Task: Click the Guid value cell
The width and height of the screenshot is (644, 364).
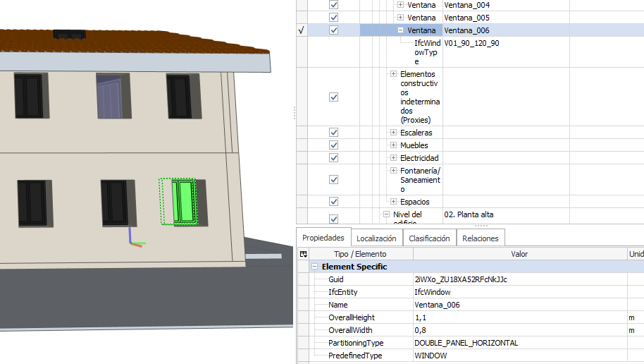Action: [x=519, y=279]
